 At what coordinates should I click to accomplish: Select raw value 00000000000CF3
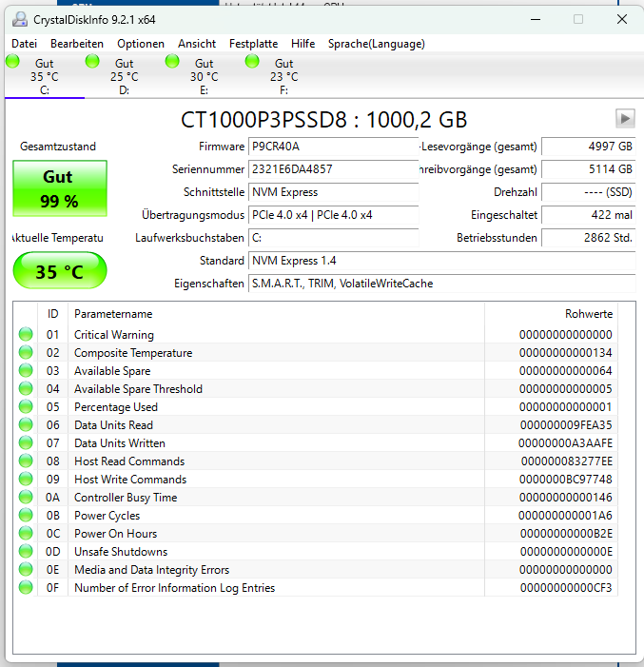[566, 588]
